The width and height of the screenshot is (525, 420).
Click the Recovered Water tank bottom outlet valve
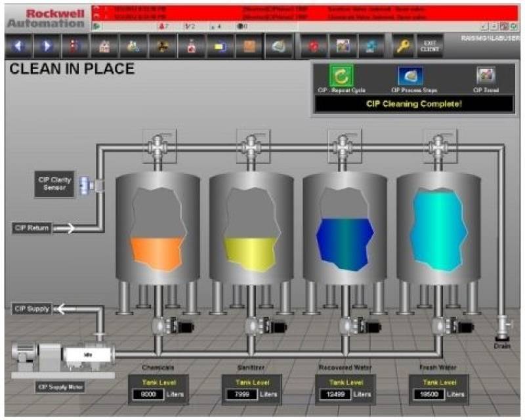pyautogui.click(x=359, y=325)
